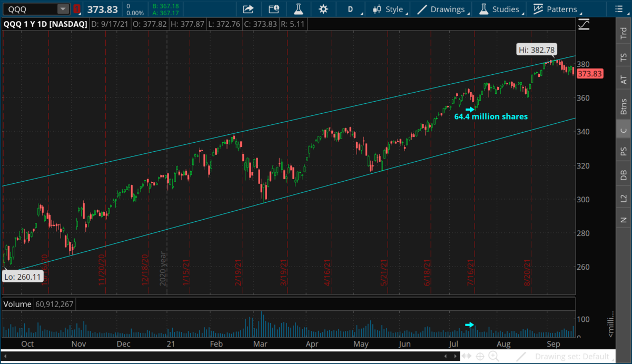Click the red link color number 1 icon
This screenshot has width=632, height=364.
[x=77, y=9]
